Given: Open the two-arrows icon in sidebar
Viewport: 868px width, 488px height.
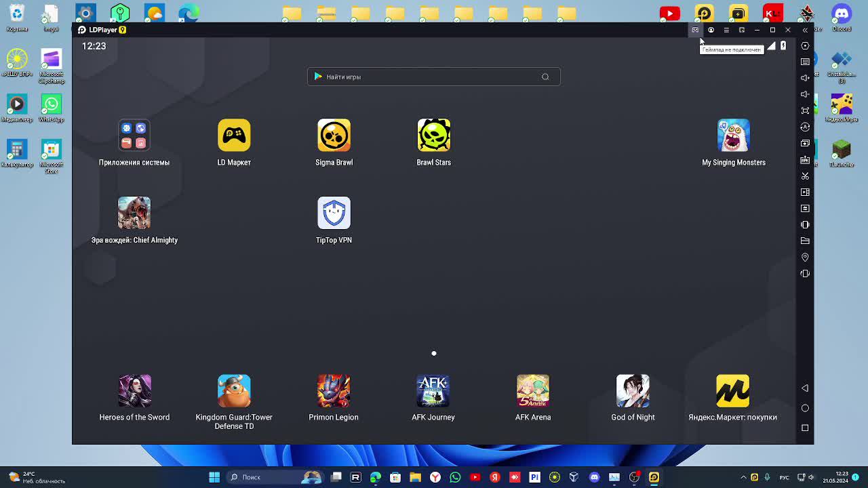Looking at the screenshot, I should click(x=805, y=208).
